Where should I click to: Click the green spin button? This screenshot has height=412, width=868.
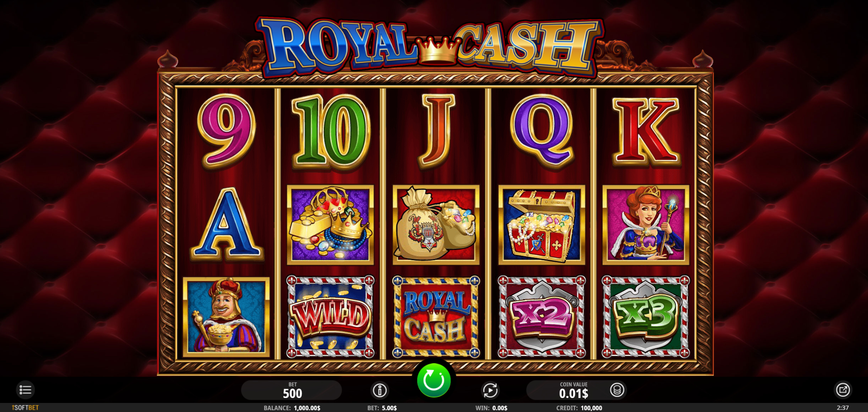point(434,380)
